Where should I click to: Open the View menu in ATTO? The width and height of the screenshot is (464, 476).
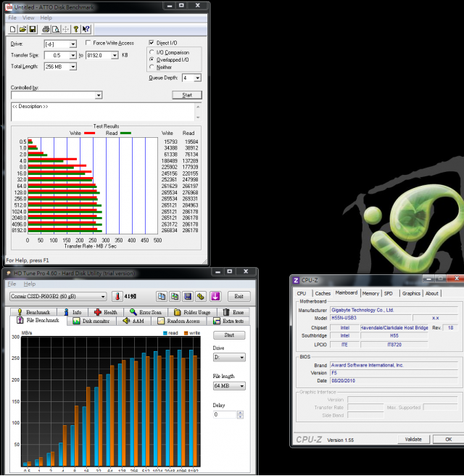tap(28, 17)
